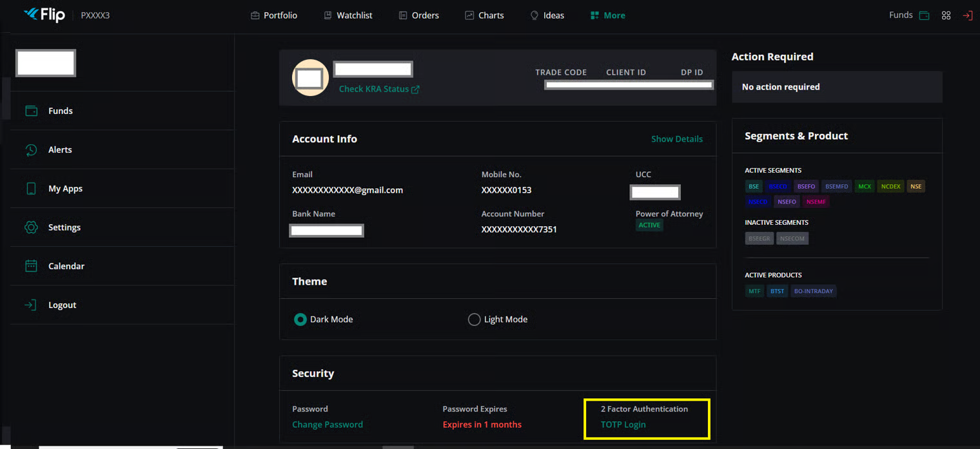Click Logout in the sidebar
The height and width of the screenshot is (449, 980).
pos(62,305)
